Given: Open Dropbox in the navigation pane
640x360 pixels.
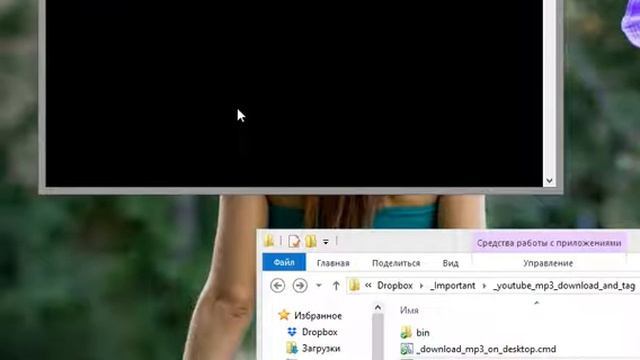Looking at the screenshot, I should coord(320,332).
